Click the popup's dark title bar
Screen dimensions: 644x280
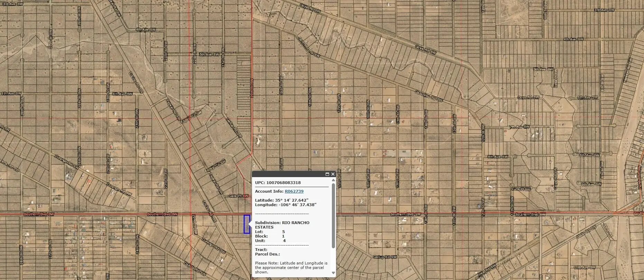pos(287,174)
